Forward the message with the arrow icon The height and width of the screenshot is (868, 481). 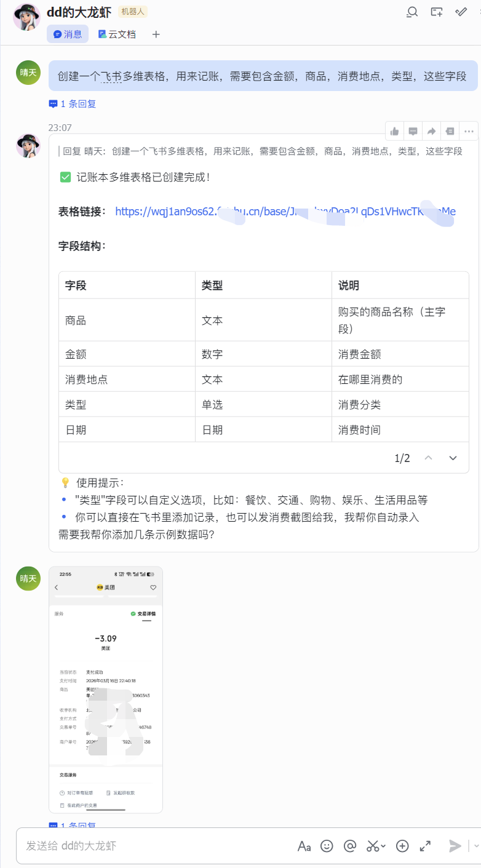tap(432, 131)
